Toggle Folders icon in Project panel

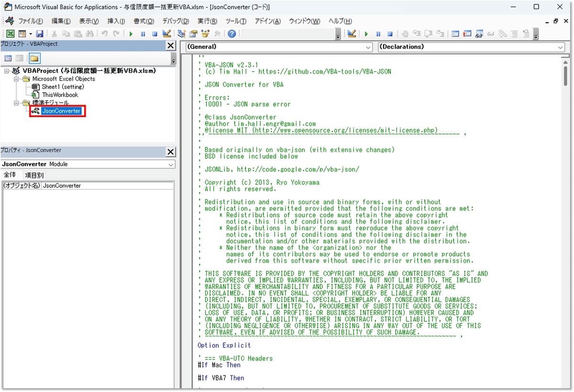point(34,58)
